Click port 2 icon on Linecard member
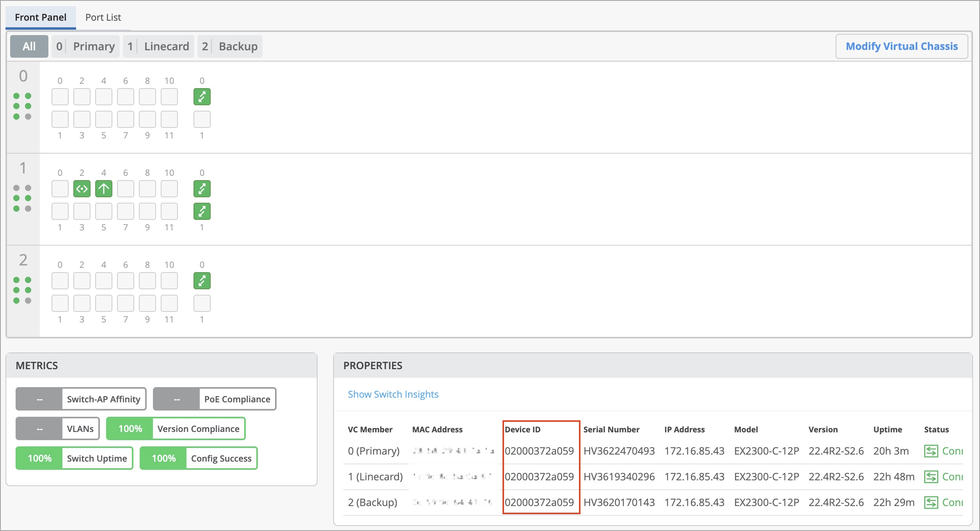This screenshot has height=531, width=980. [x=82, y=189]
